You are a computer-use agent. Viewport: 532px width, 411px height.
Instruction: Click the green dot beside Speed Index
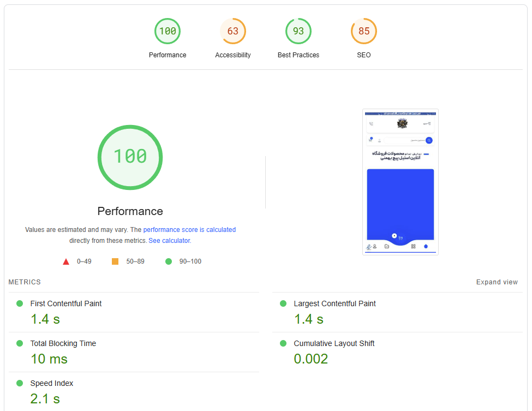pos(20,383)
